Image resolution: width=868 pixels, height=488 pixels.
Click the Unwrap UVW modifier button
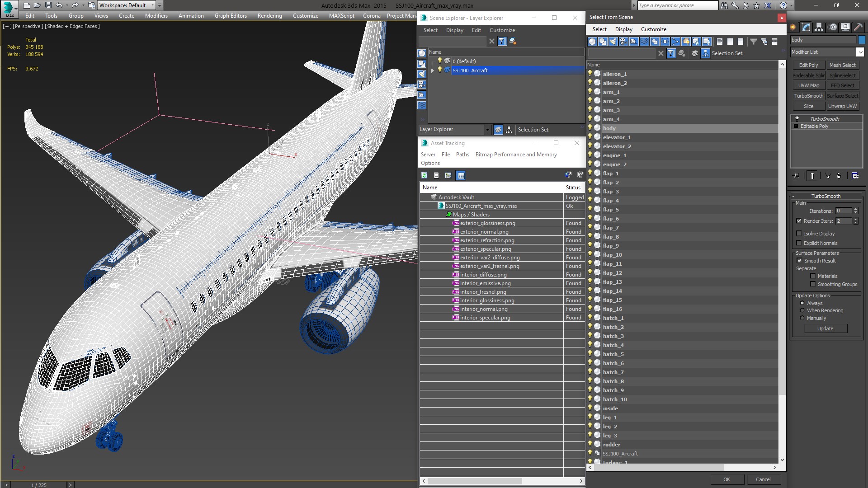[843, 106]
